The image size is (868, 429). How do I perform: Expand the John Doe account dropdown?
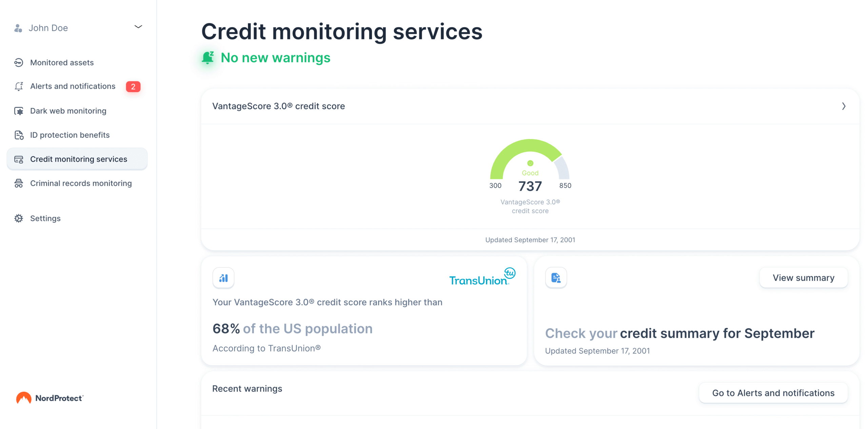pos(138,27)
